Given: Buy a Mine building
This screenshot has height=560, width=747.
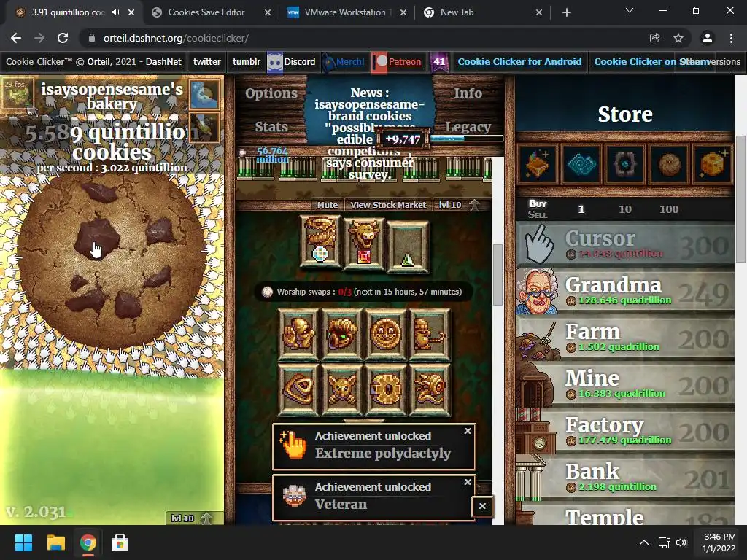Looking at the screenshot, I should point(625,385).
